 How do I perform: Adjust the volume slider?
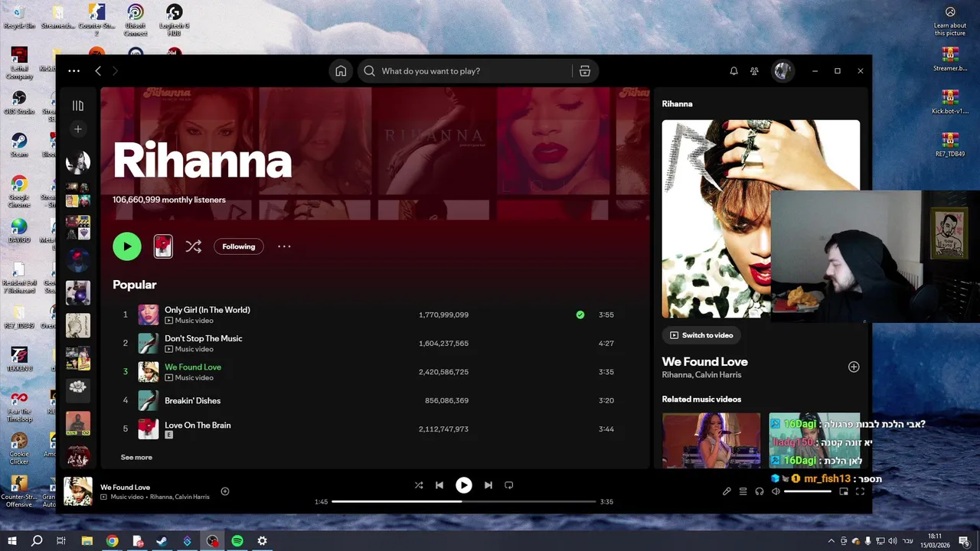(808, 491)
